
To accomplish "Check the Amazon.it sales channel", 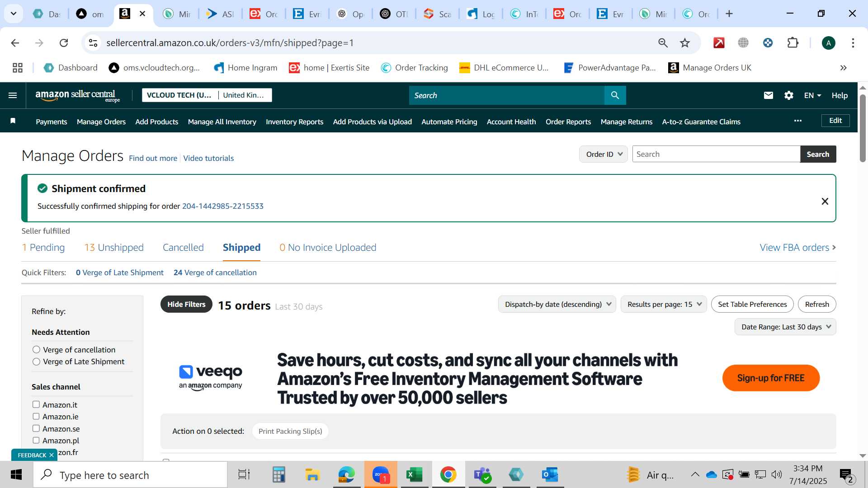I will pyautogui.click(x=36, y=404).
